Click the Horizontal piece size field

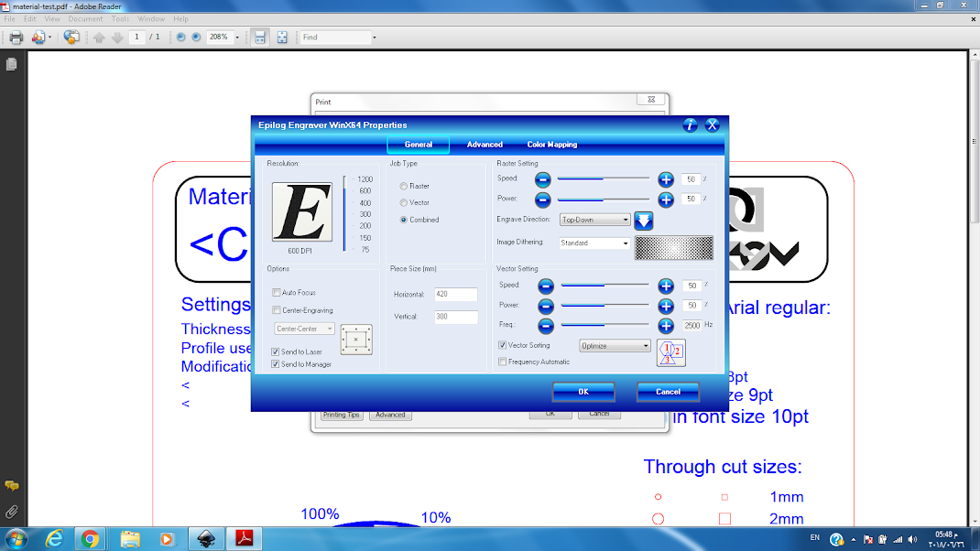click(455, 294)
